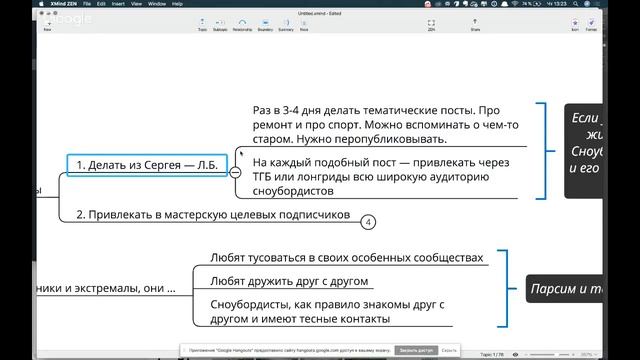The image size is (640, 360).
Task: Adjust the zoom slider in status bar
Action: 549,355
